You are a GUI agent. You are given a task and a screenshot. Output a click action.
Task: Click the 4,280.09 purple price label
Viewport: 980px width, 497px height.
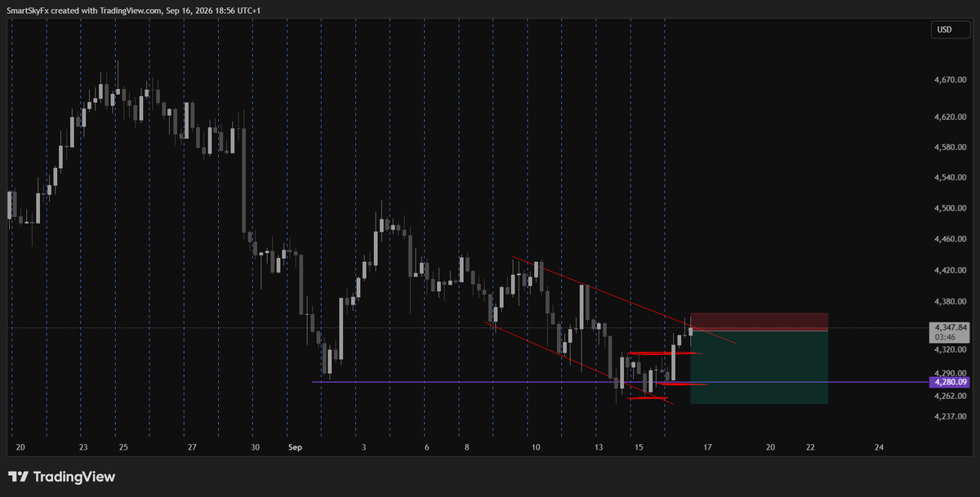point(949,382)
